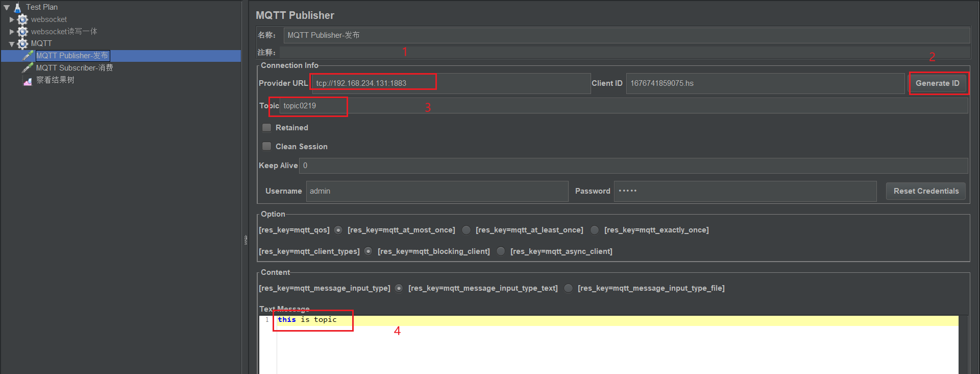Click the split pane divider handle
980x374 pixels.
pos(246,240)
